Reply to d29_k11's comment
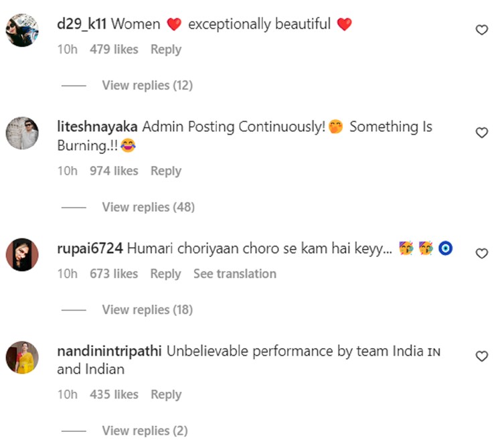The image size is (502, 448). pos(166,49)
